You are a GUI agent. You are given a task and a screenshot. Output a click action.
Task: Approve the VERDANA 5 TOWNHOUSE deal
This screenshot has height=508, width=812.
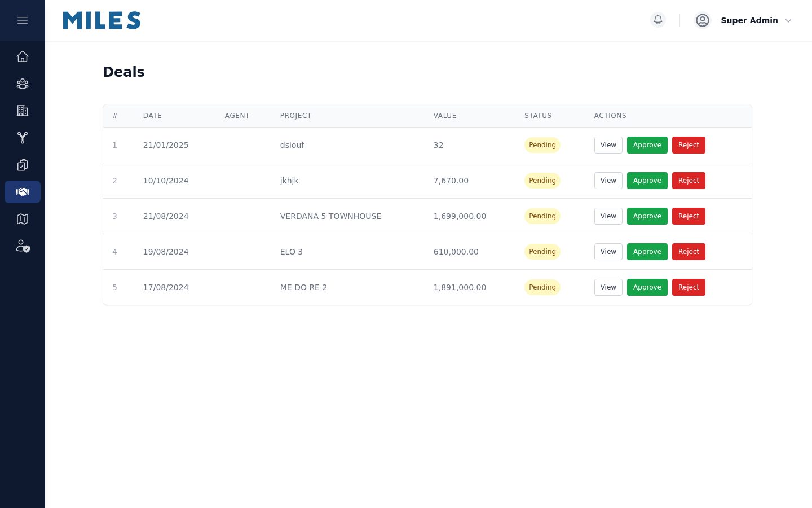click(647, 216)
